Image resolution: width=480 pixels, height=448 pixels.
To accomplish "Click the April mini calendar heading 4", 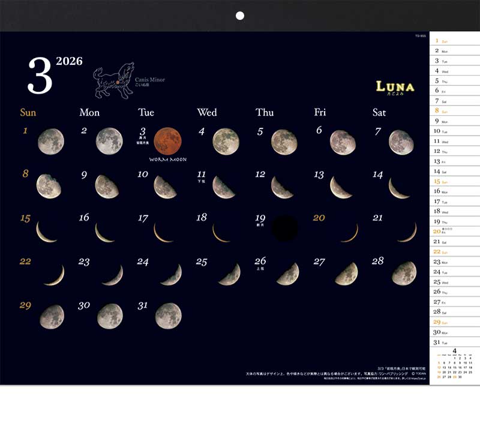I will (x=455, y=351).
